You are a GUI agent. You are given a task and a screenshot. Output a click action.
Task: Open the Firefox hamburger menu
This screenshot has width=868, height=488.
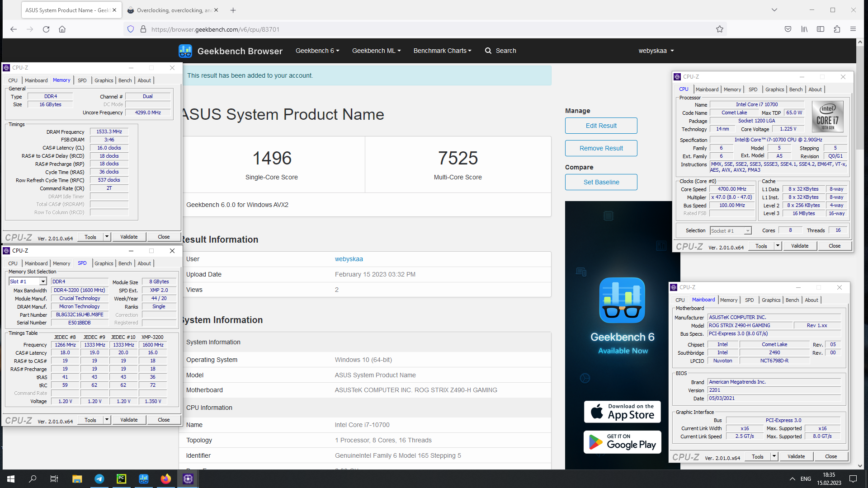(x=853, y=29)
